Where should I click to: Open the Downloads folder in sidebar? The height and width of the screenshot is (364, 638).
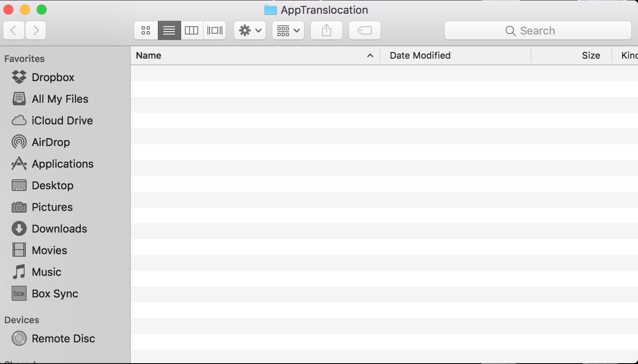click(x=59, y=229)
